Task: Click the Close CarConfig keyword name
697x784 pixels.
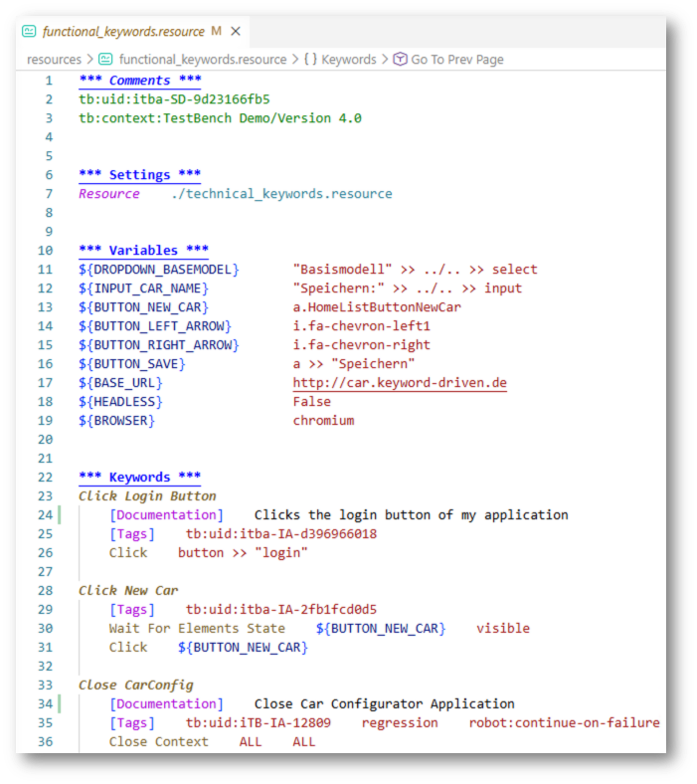Action: pos(136,686)
